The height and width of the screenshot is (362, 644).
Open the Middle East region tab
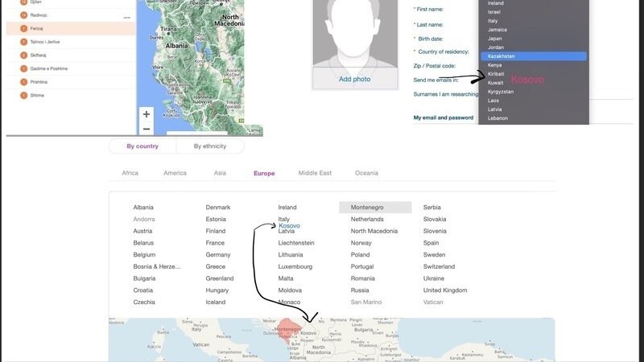click(x=315, y=173)
